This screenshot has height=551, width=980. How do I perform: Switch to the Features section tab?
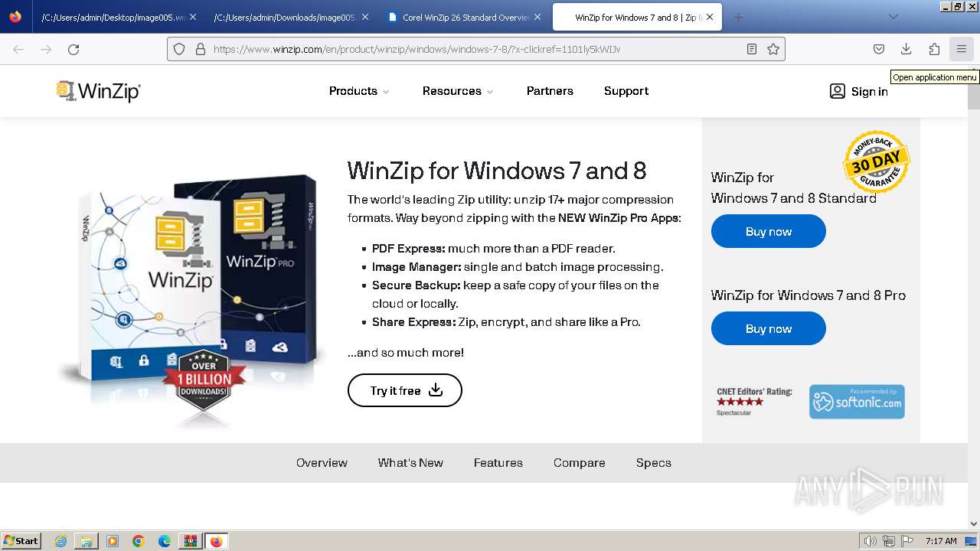tap(498, 463)
